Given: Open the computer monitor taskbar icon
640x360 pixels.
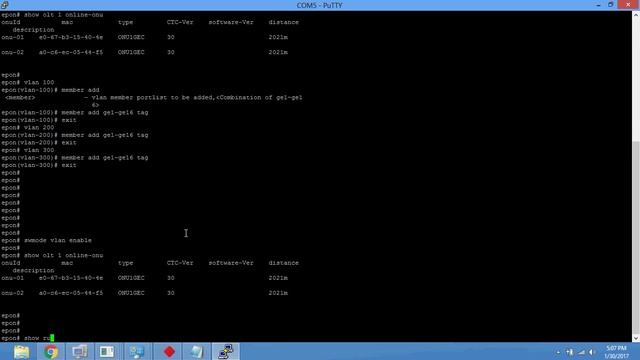Looking at the screenshot, I should [80, 351].
